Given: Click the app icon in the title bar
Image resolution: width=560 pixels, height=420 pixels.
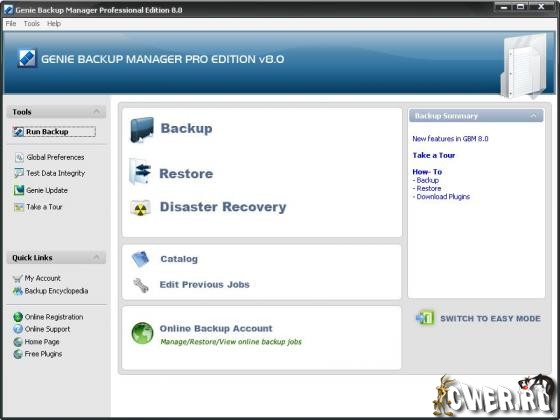Looking at the screenshot, I should tap(8, 10).
